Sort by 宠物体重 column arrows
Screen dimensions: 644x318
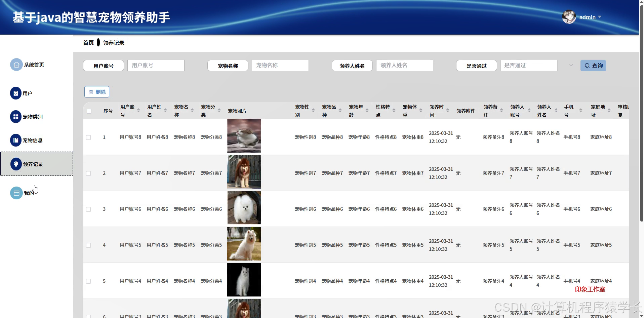[x=420, y=111]
